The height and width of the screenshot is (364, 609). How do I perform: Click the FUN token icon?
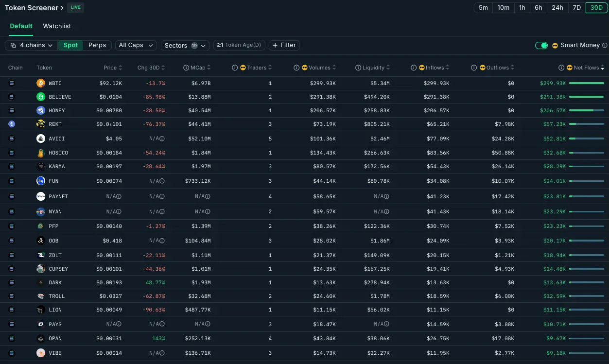tap(41, 181)
